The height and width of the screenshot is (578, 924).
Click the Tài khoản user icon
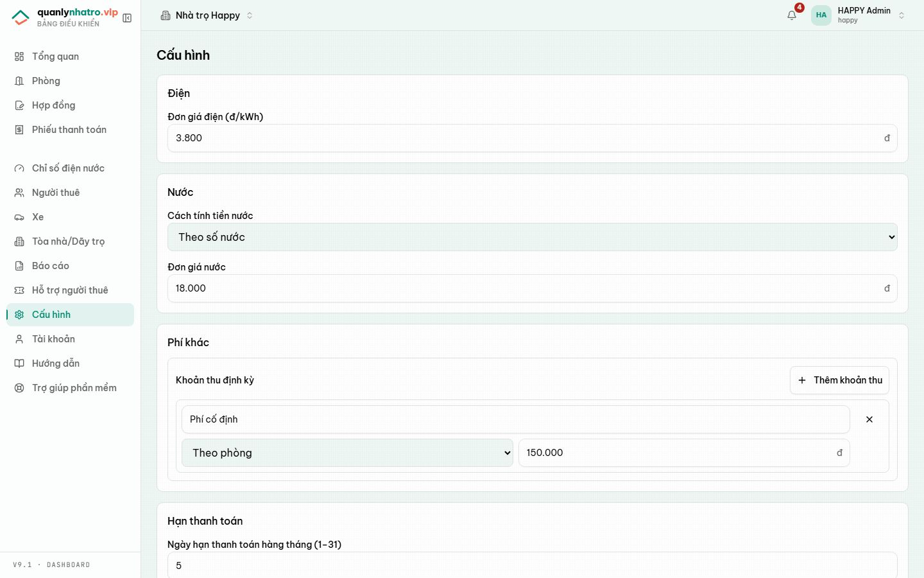coord(19,339)
